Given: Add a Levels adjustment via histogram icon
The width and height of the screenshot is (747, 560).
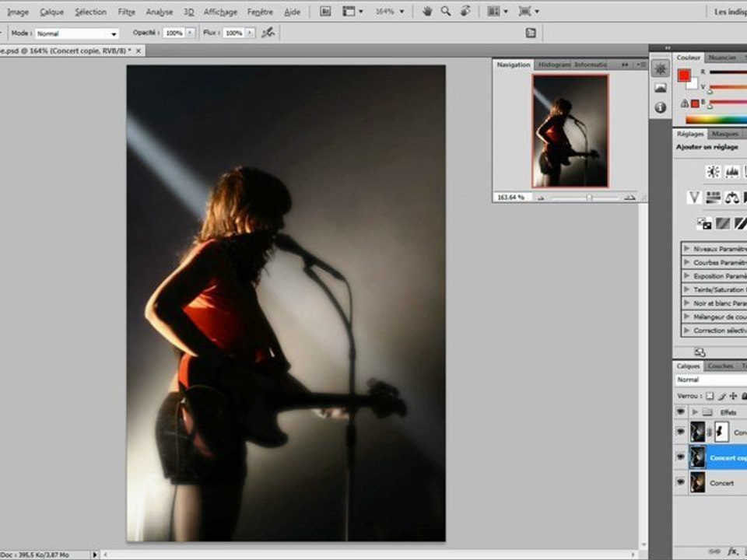Looking at the screenshot, I should coord(731,171).
